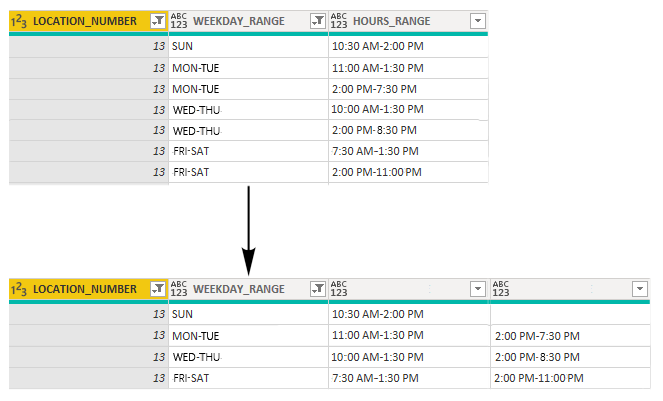Select the WED-THU cell in the lower table
The image size is (663, 401).
click(249, 357)
